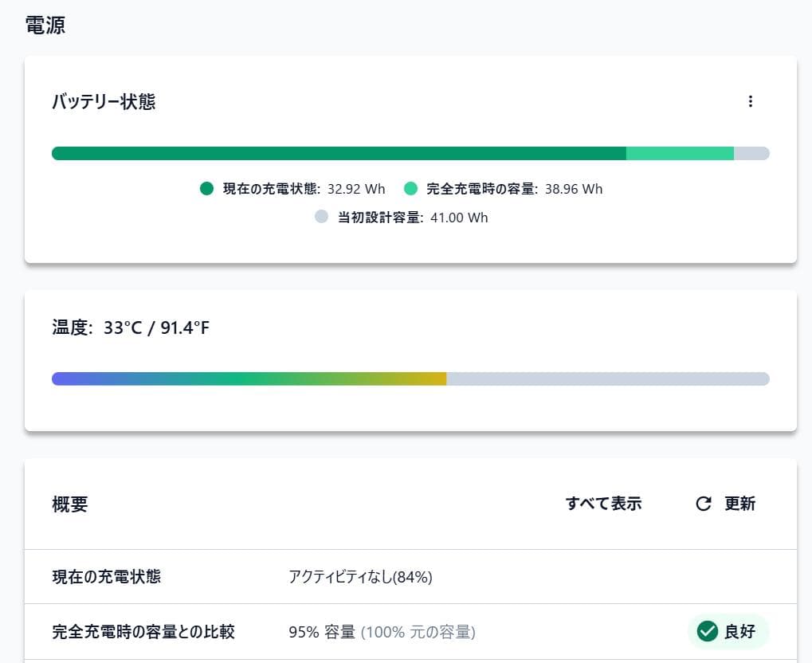
Task: Click the refresh arrow icon beside 更新
Action: [x=703, y=504]
